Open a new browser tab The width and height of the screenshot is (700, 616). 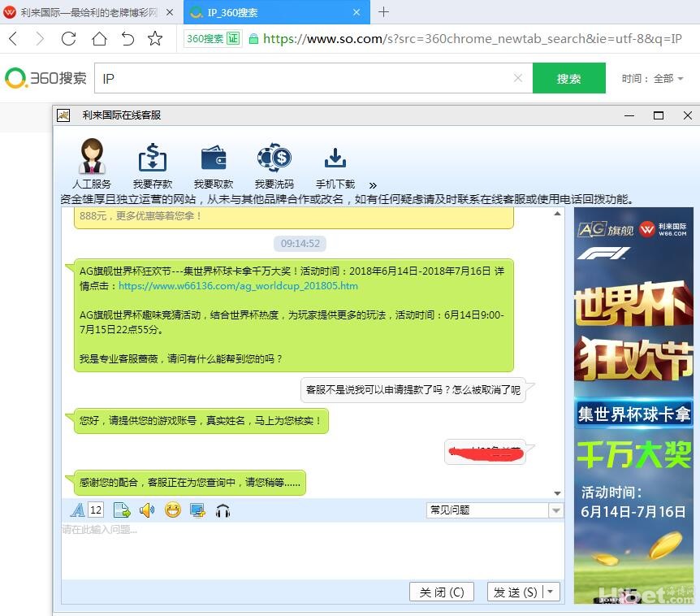point(384,12)
